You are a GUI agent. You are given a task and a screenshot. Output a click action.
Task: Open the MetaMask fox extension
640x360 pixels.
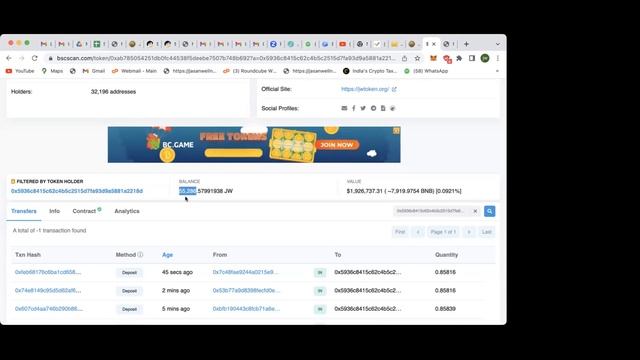click(433, 58)
